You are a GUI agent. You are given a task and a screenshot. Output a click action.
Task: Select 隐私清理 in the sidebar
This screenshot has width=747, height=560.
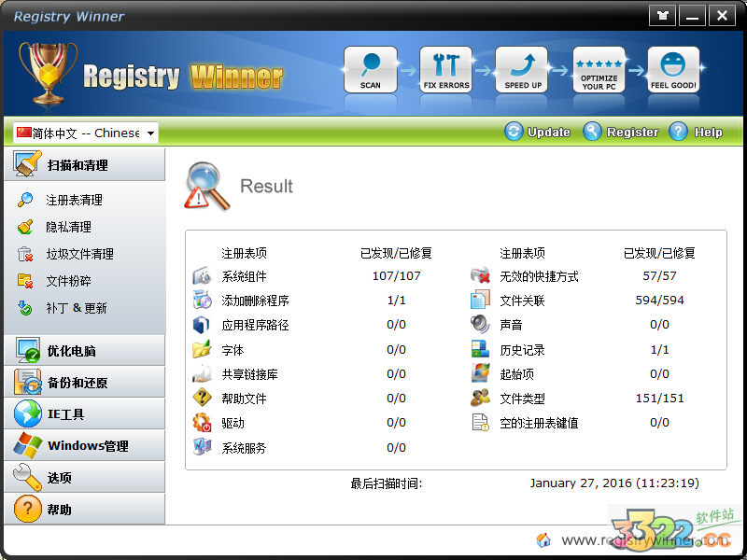68,227
